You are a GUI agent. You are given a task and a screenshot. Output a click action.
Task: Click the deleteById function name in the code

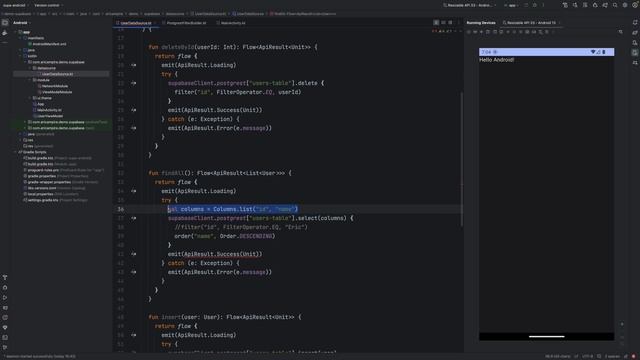click(x=178, y=47)
